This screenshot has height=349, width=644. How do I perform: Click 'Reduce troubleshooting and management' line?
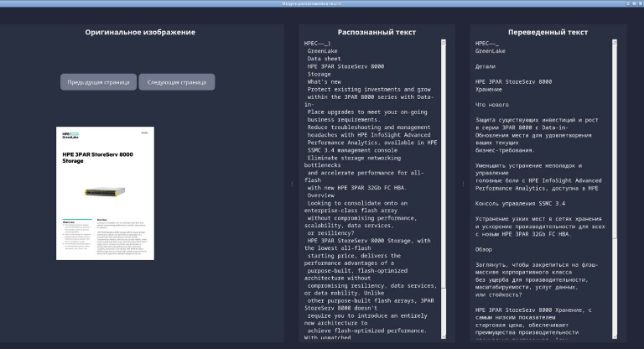(369, 128)
